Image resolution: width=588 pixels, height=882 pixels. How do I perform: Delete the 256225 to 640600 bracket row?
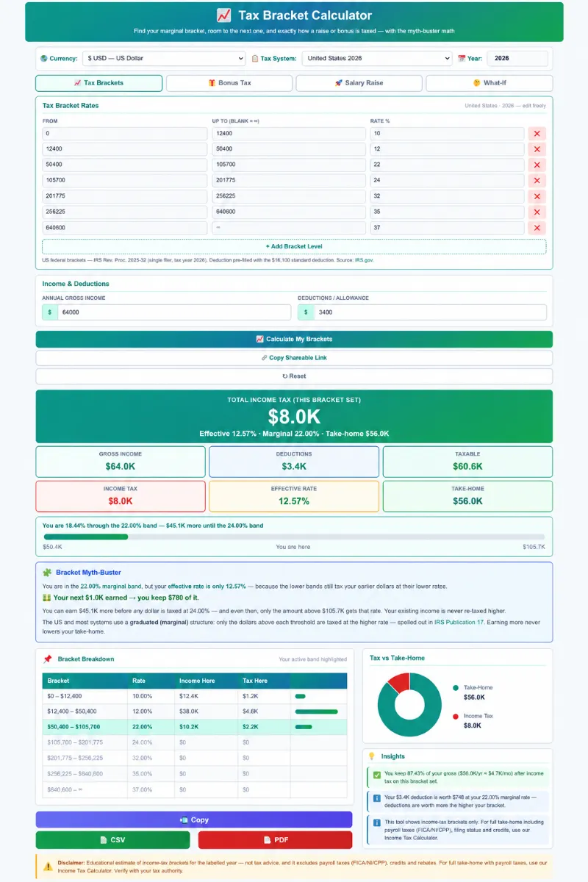pyautogui.click(x=537, y=212)
